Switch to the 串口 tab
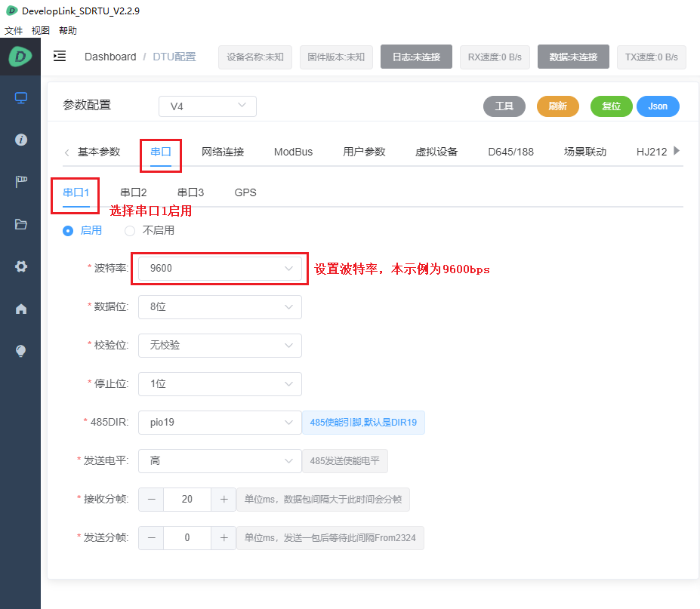The image size is (700, 609). tap(161, 152)
